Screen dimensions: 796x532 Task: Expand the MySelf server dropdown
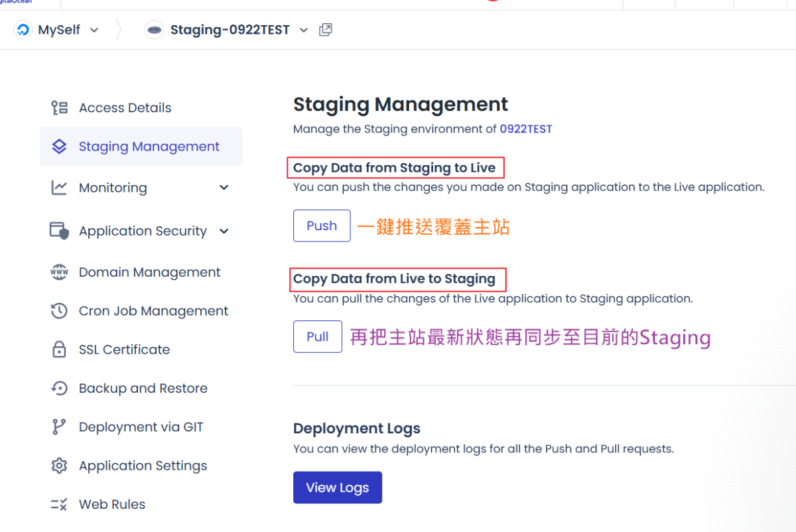[x=94, y=30]
